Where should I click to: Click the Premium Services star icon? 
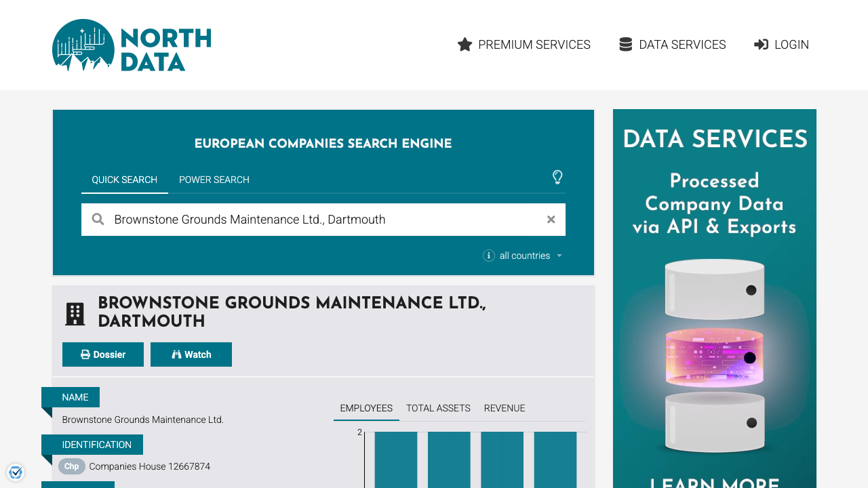(465, 44)
